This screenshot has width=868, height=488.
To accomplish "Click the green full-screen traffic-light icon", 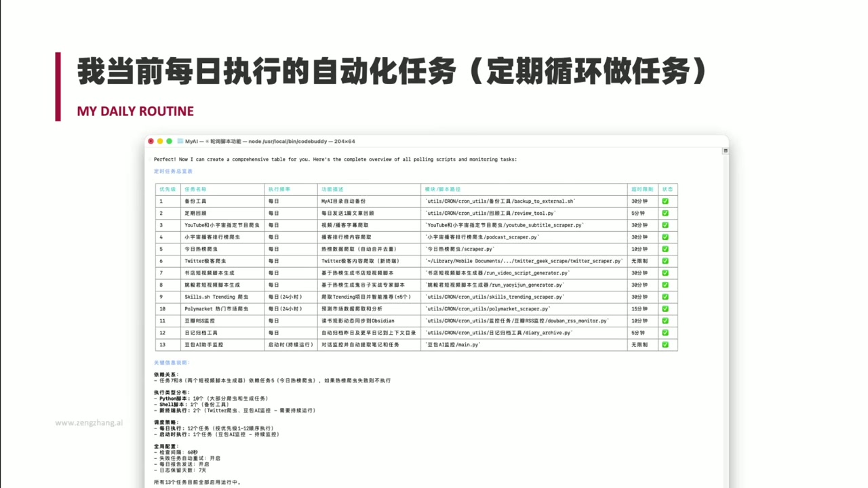I will [x=168, y=141].
